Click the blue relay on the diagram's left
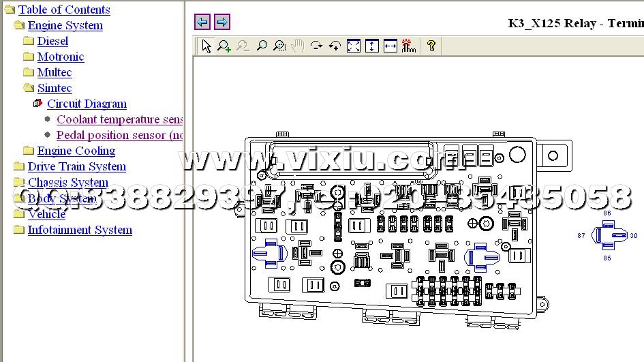 click(x=269, y=253)
